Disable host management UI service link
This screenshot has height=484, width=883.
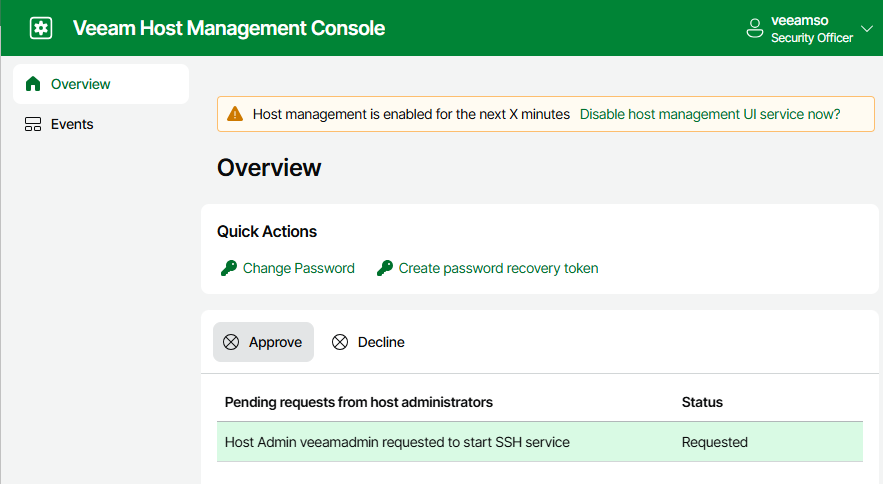tap(710, 114)
